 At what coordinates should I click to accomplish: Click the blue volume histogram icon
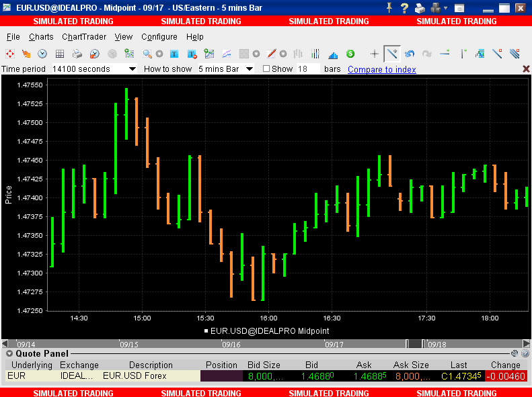tap(333, 54)
